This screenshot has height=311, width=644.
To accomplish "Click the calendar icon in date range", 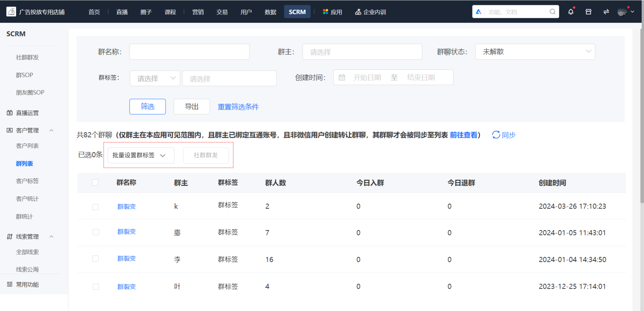I will tap(342, 77).
